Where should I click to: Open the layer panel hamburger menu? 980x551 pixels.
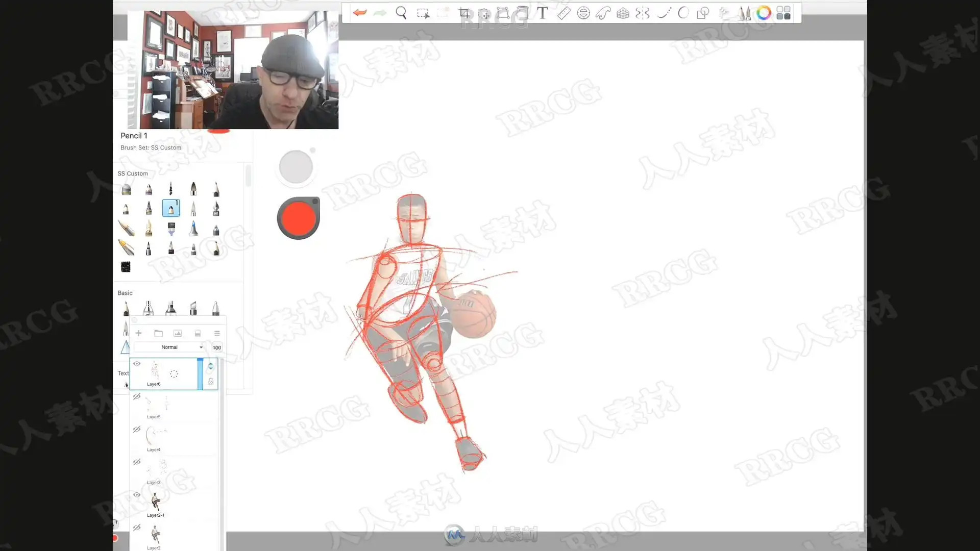click(x=217, y=333)
